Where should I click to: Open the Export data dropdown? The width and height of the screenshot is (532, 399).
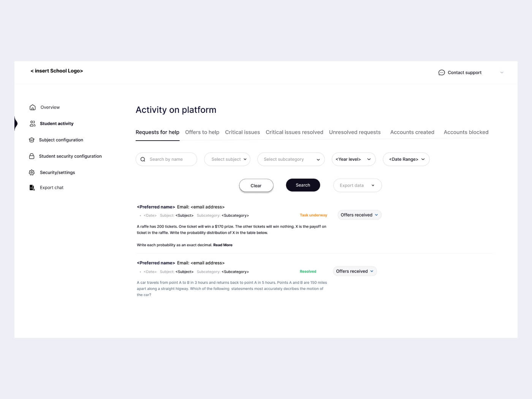pyautogui.click(x=357, y=185)
